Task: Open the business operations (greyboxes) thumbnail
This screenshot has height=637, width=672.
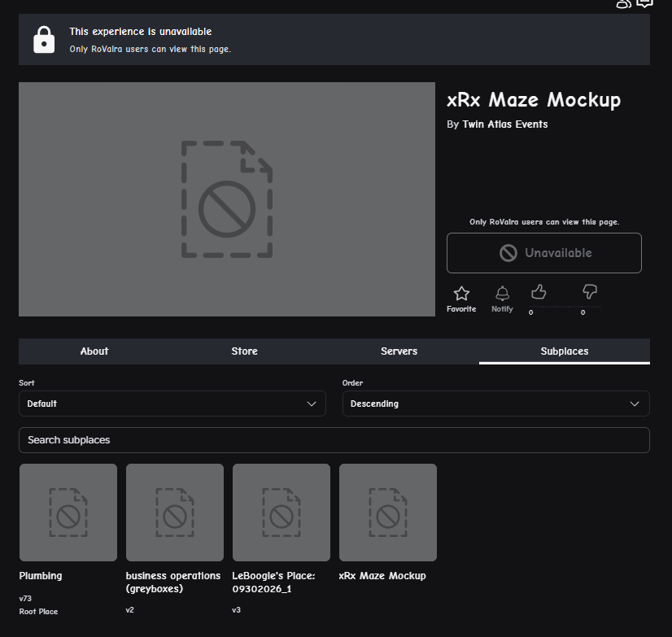Action: pos(175,513)
